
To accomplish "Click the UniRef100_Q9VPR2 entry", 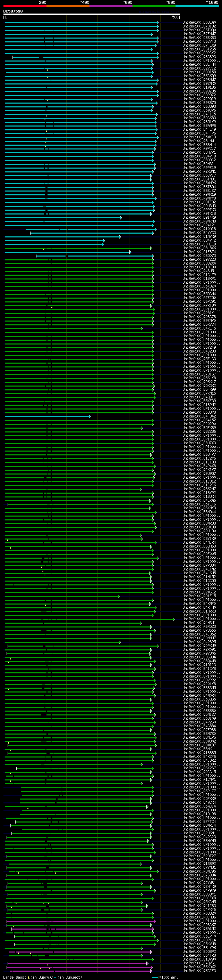I will pyautogui.click(x=199, y=680).
